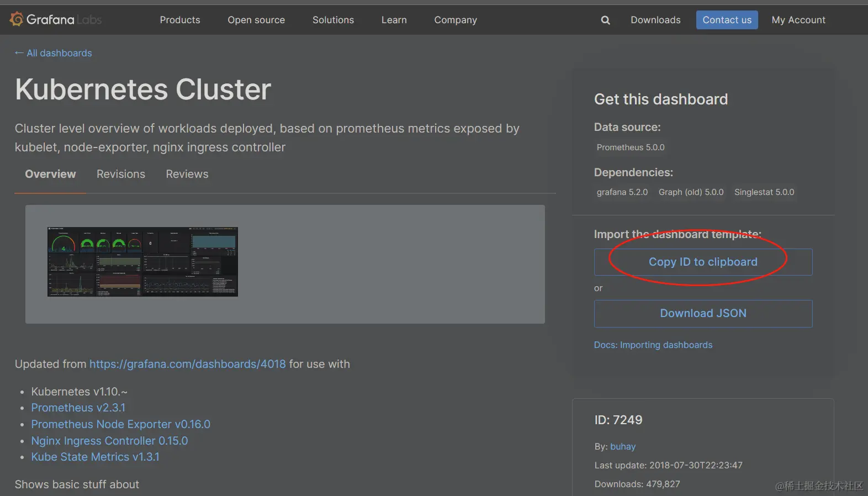Switch to the Reviews tab
The height and width of the screenshot is (496, 868).
[x=187, y=174]
